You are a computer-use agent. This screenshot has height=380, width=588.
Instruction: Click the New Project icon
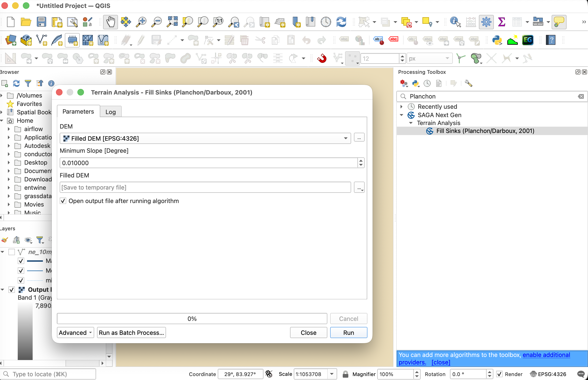pos(10,22)
